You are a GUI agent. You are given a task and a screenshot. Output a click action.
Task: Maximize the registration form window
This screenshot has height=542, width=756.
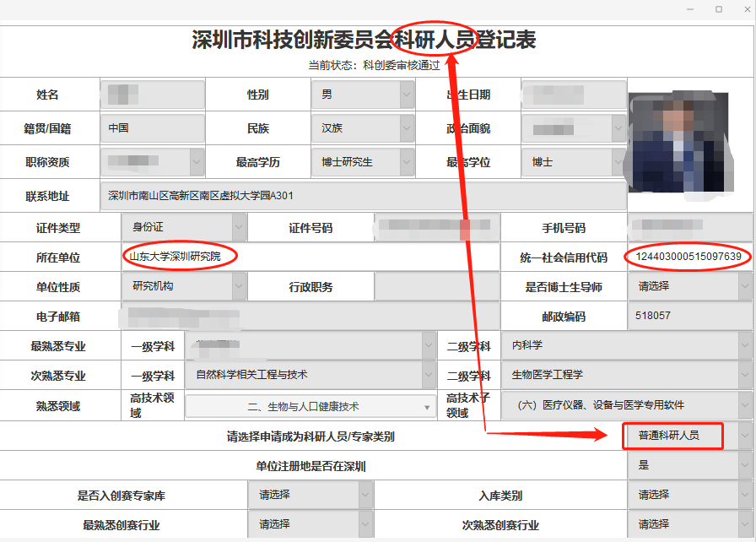click(719, 9)
